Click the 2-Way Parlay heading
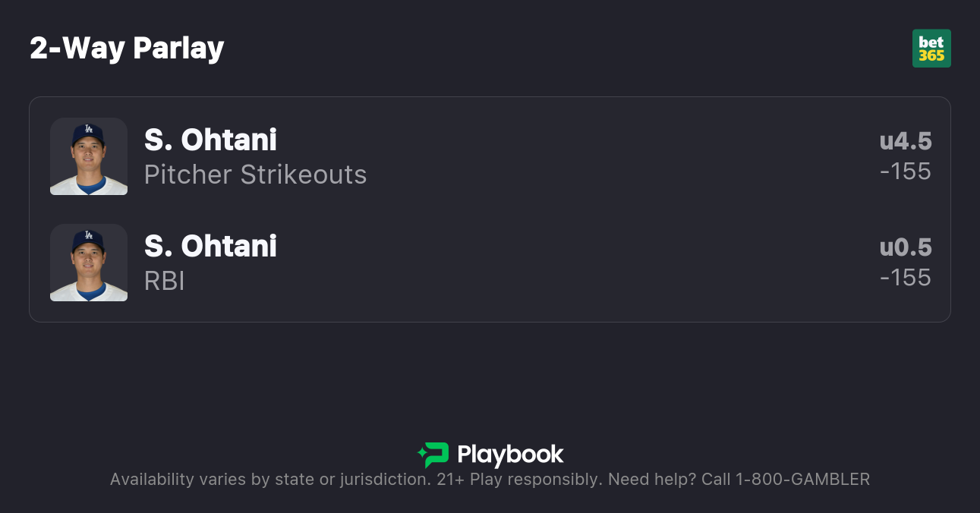Screen dimensions: 980x513 127,49
